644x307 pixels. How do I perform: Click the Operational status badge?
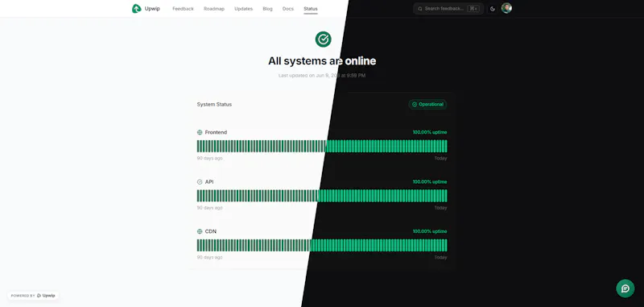tap(427, 105)
